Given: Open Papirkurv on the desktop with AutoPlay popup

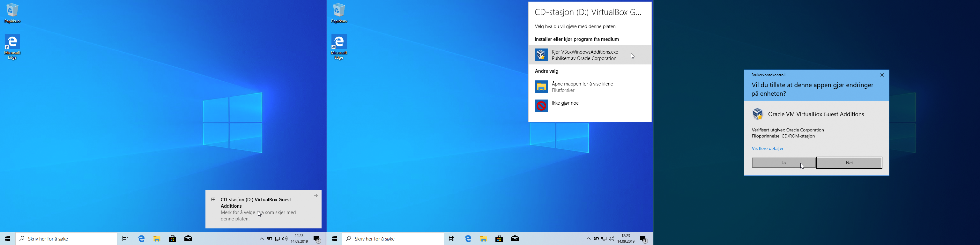Looking at the screenshot, I should [339, 13].
